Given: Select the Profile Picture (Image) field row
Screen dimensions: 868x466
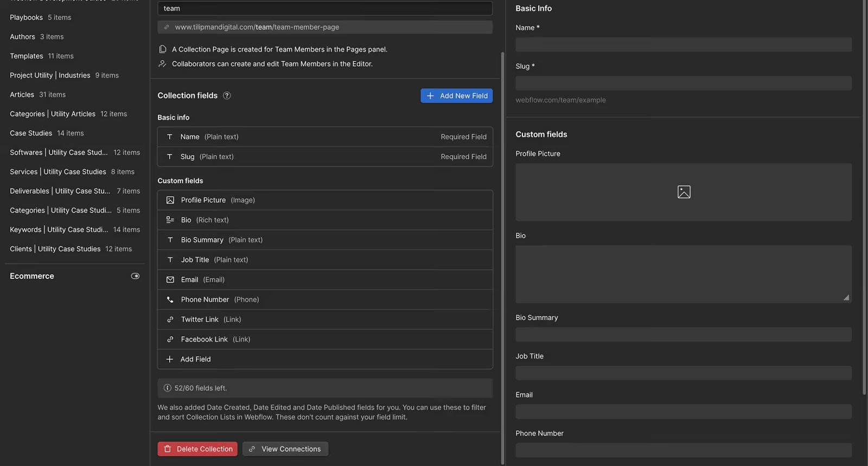Looking at the screenshot, I should (x=325, y=200).
